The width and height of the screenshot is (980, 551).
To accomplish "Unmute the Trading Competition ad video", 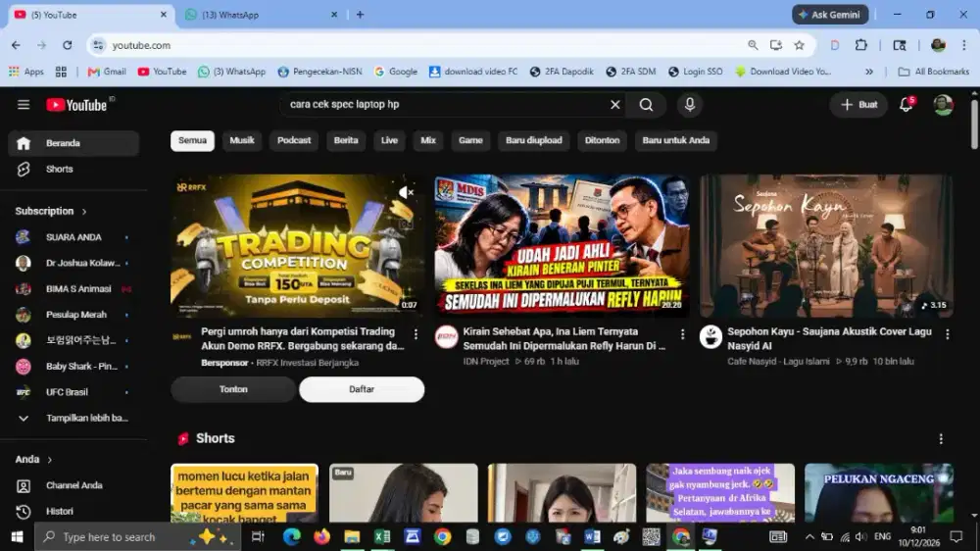I will [x=407, y=192].
